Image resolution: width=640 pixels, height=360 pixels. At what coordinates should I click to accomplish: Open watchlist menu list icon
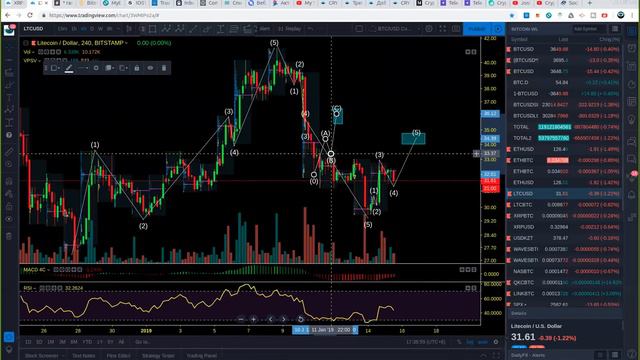pos(615,29)
